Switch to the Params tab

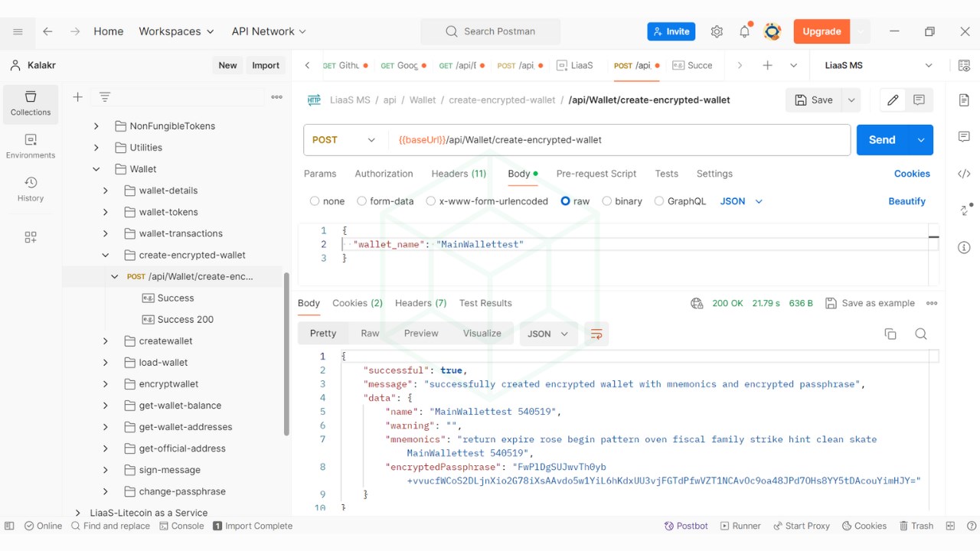click(x=320, y=174)
